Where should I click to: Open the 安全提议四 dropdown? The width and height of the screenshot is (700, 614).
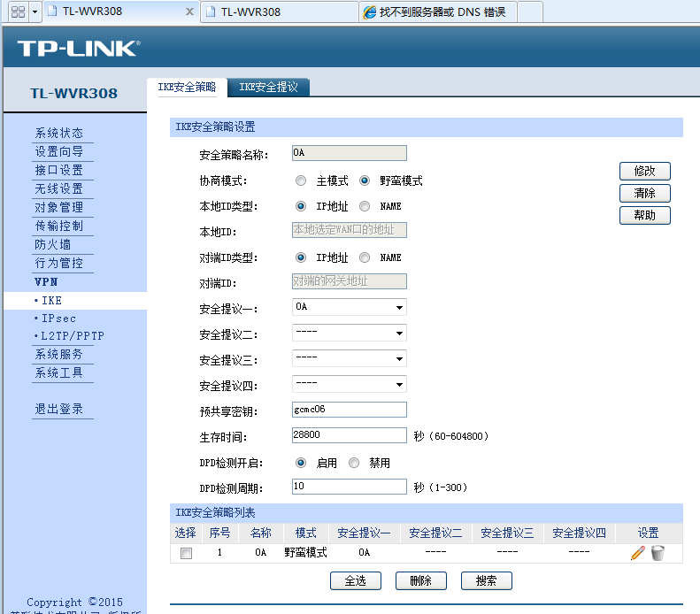[349, 384]
